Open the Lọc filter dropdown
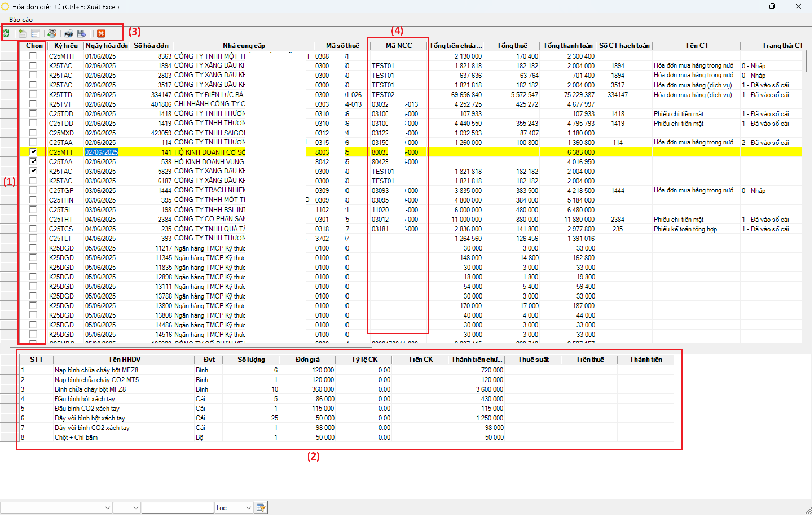The image size is (812, 515). (248, 508)
